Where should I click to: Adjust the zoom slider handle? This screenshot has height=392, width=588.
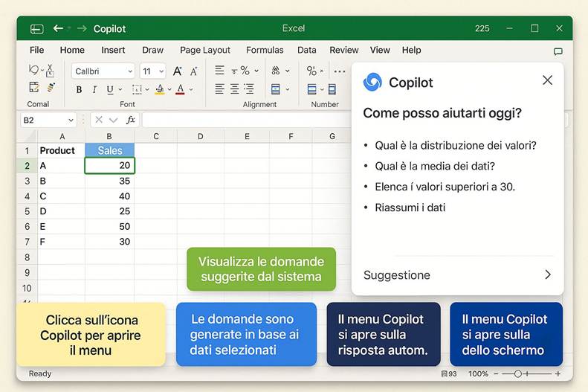[518, 373]
